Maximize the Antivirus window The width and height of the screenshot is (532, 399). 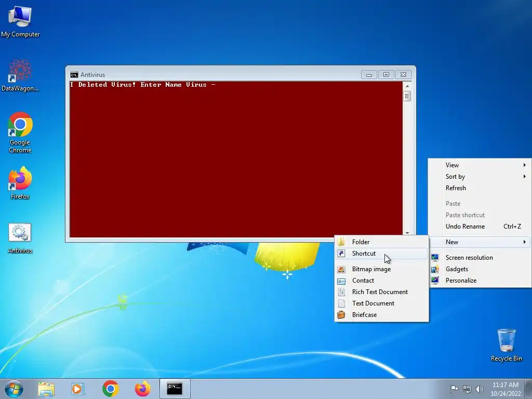386,75
